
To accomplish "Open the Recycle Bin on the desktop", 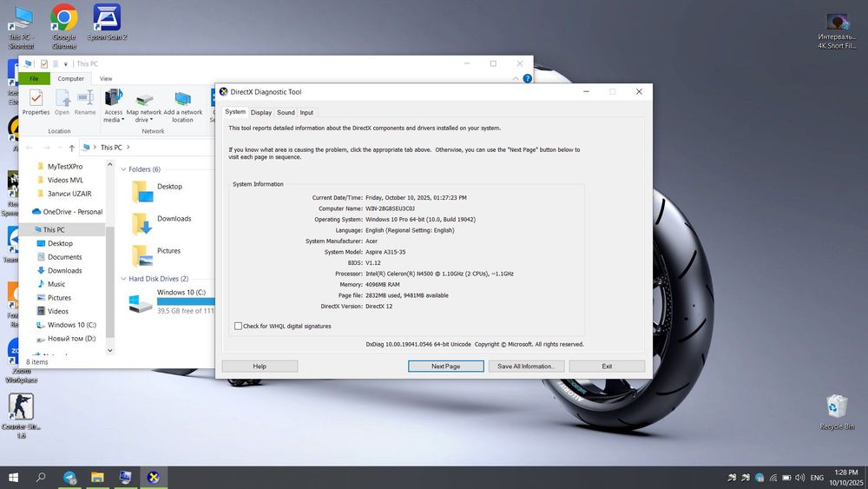I will click(837, 412).
